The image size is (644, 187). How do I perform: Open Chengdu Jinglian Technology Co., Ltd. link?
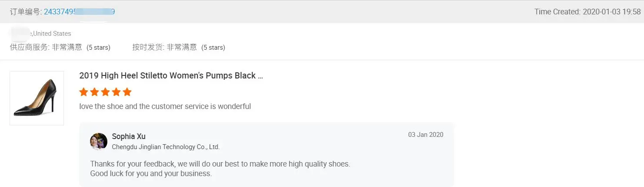[166, 147]
